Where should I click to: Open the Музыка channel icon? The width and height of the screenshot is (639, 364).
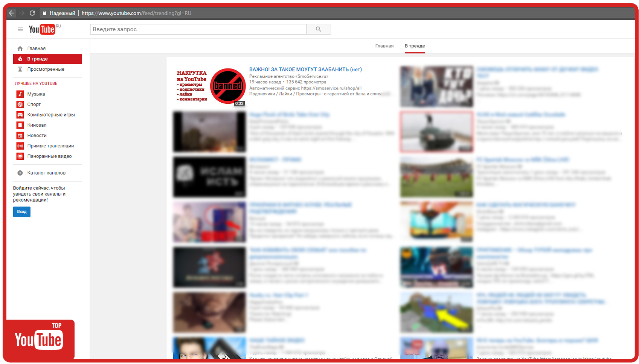(x=20, y=94)
